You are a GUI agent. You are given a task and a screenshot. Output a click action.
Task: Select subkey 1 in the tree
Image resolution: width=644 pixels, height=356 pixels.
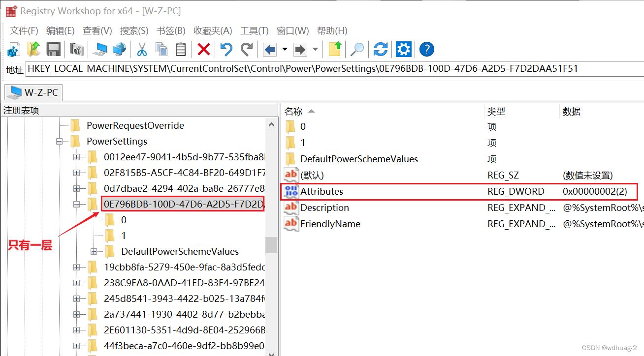pos(123,236)
